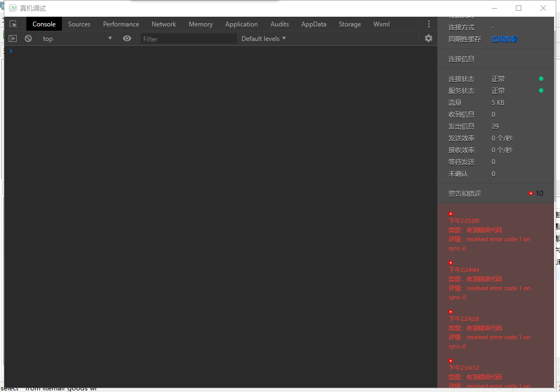Image resolution: width=560 pixels, height=392 pixels.
Task: Click the 连接方式 label
Action: point(461,27)
